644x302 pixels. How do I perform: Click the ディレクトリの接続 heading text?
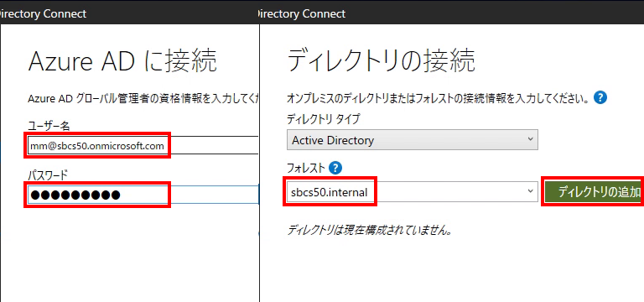click(x=381, y=60)
